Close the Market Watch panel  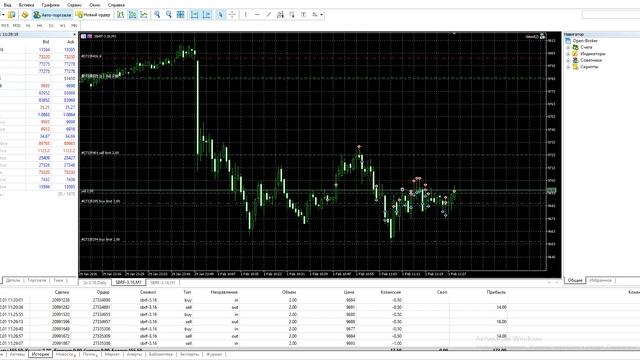[74, 34]
